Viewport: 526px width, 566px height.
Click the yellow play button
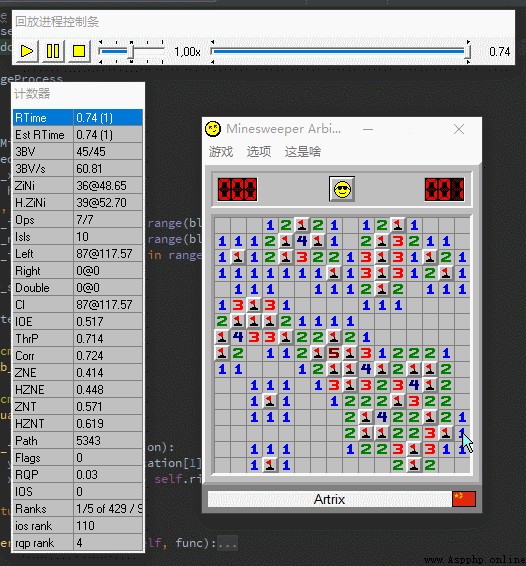click(x=27, y=51)
